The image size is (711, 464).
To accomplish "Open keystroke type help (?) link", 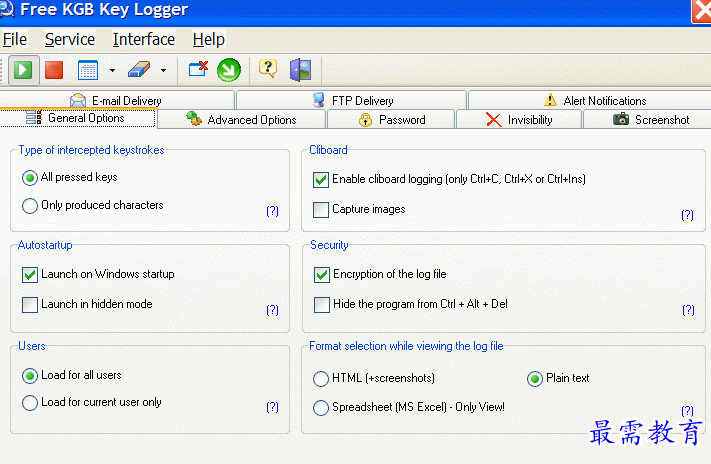I will coord(272,211).
